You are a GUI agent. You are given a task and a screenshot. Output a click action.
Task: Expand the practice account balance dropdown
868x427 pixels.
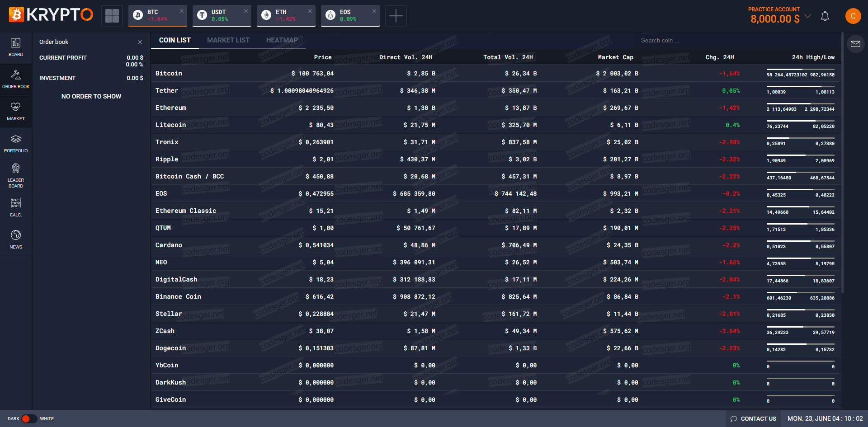point(808,16)
